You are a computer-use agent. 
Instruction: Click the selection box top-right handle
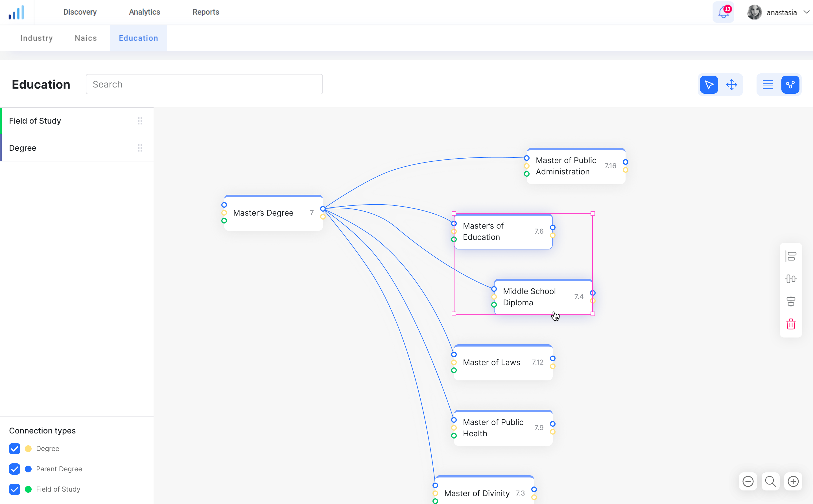click(x=593, y=213)
